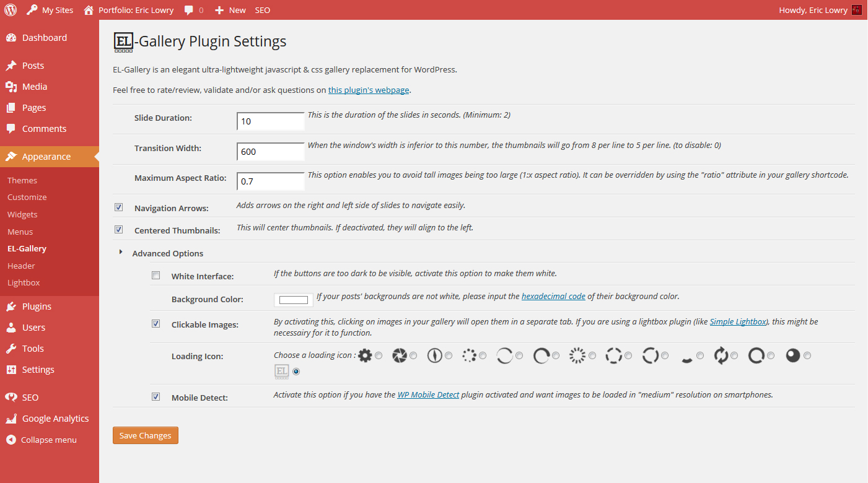Uncheck the Centered Thumbnails checkbox

tap(119, 230)
